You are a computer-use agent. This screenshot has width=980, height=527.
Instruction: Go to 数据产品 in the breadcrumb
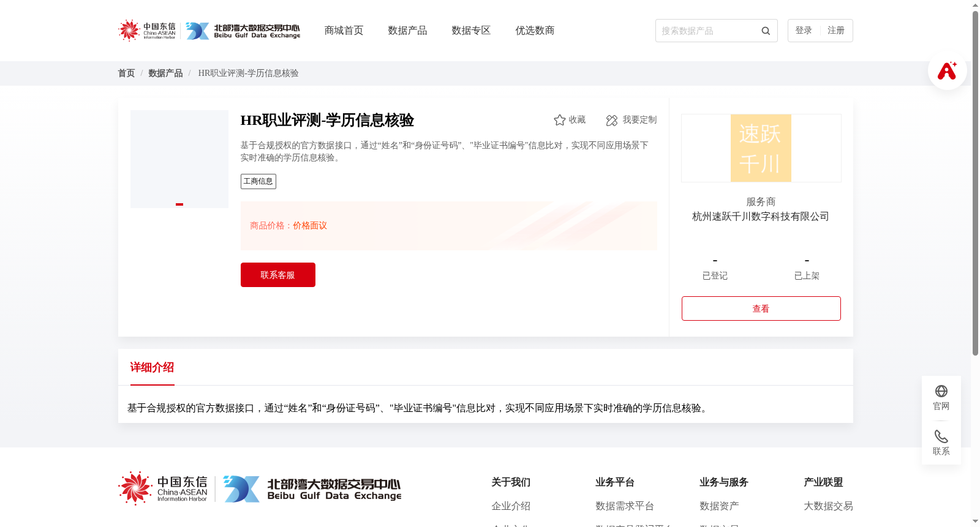click(x=165, y=73)
